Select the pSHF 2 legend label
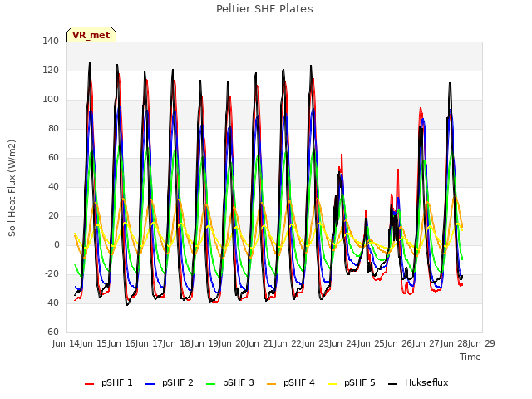The width and height of the screenshot is (532, 399). pyautogui.click(x=178, y=382)
